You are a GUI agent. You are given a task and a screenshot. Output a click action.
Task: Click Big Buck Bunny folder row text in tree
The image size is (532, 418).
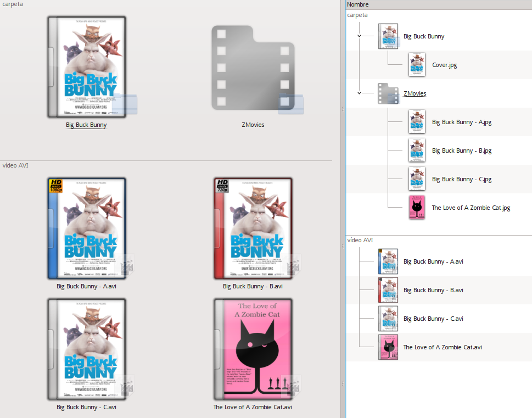coord(424,36)
